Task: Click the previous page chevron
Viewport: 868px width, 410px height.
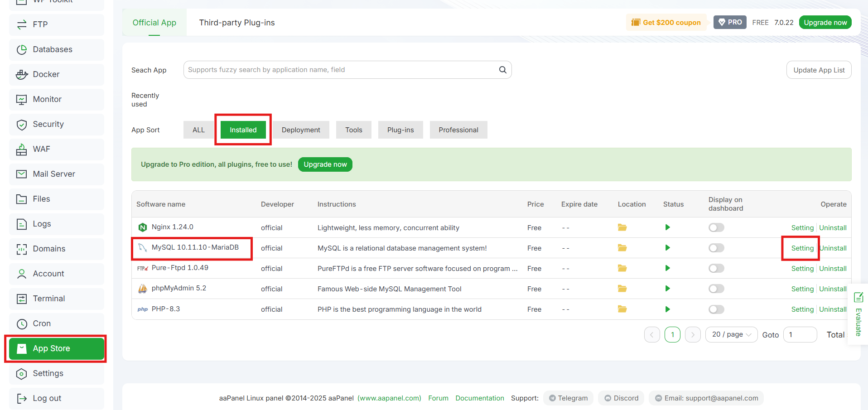Action: [x=652, y=334]
